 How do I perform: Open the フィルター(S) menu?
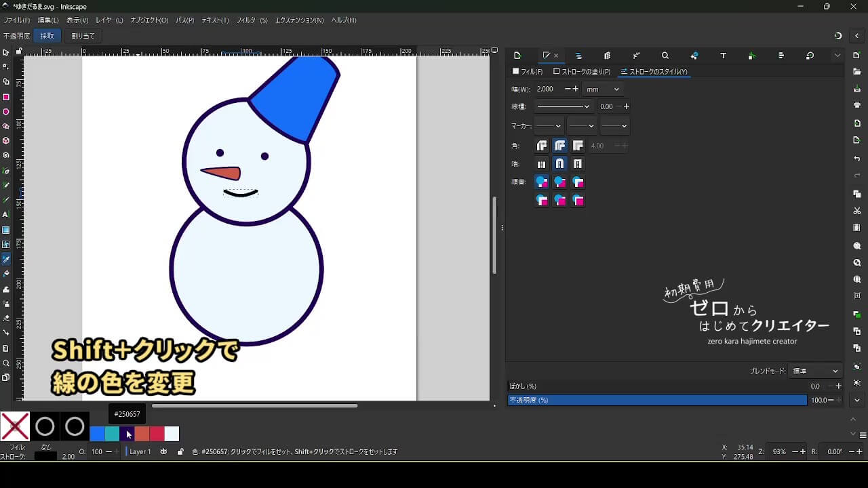[x=252, y=20]
